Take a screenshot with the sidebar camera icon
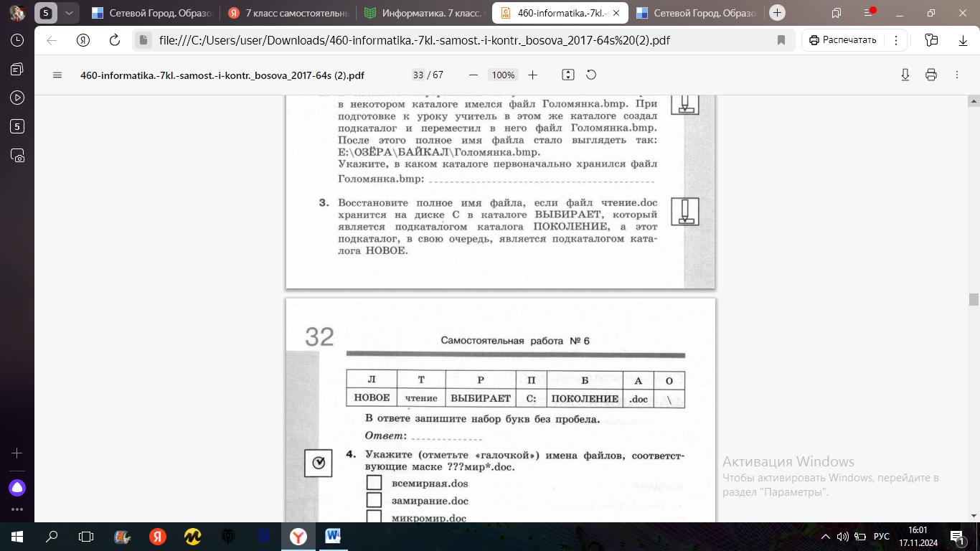980x551 pixels. tap(17, 155)
